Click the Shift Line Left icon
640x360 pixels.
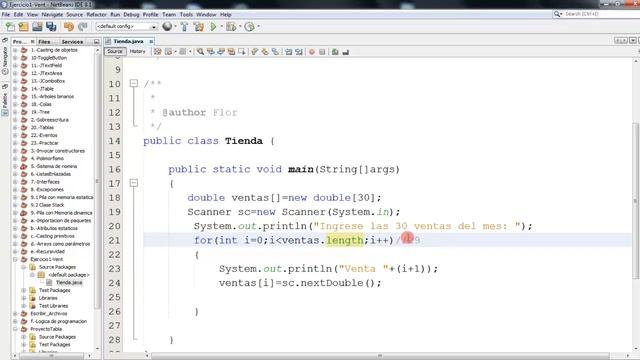point(289,52)
